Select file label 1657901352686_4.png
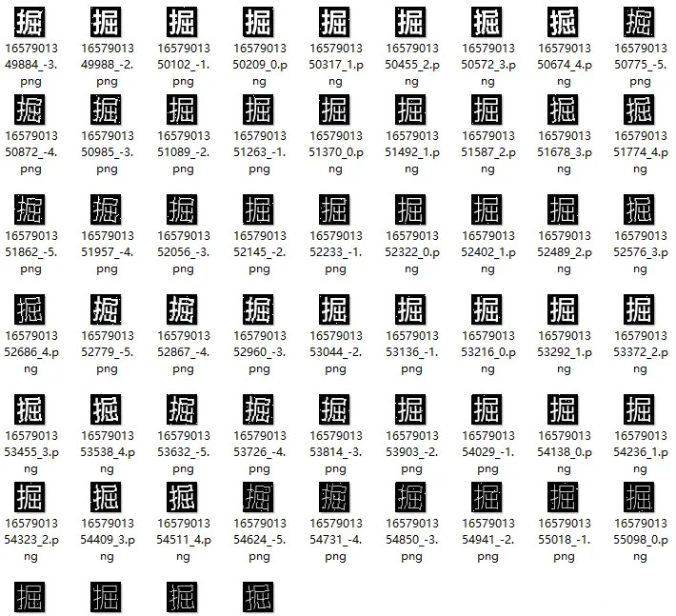Viewport: 676px width, 616px height. [31, 352]
